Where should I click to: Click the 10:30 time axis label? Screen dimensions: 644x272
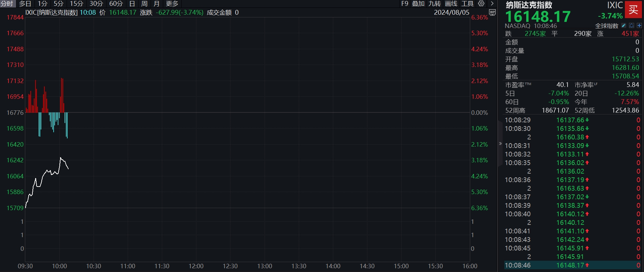pos(94,266)
